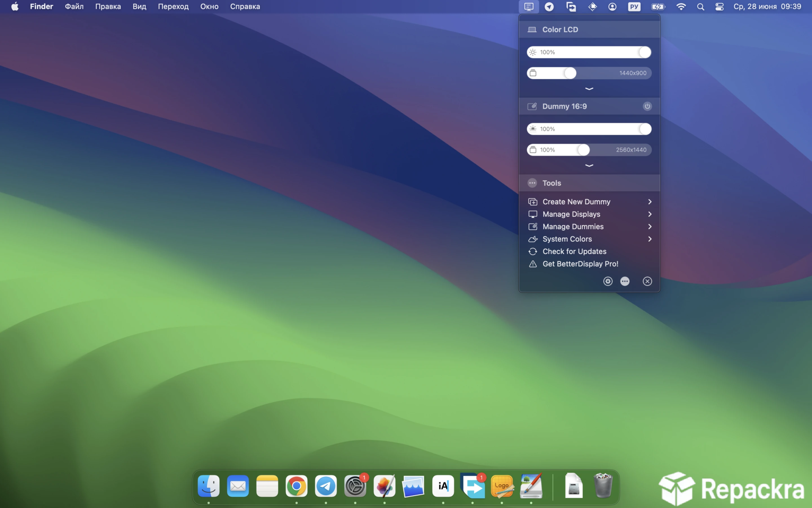
Task: Open Control Center from menu bar
Action: [719, 7]
